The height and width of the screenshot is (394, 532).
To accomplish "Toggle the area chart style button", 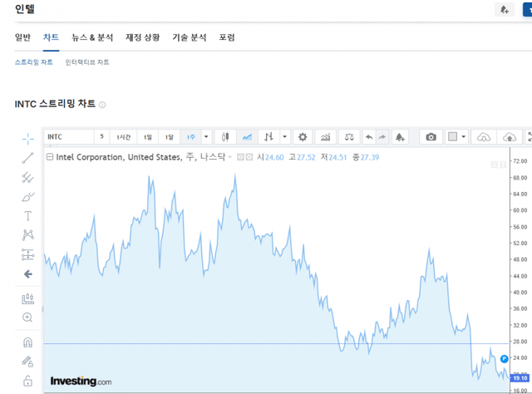I will pos(247,137).
